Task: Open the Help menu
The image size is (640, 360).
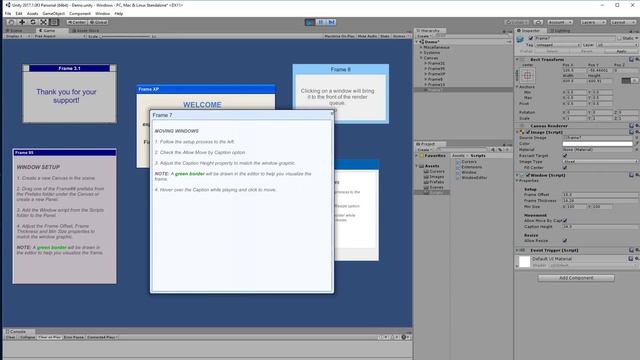Action: point(119,13)
